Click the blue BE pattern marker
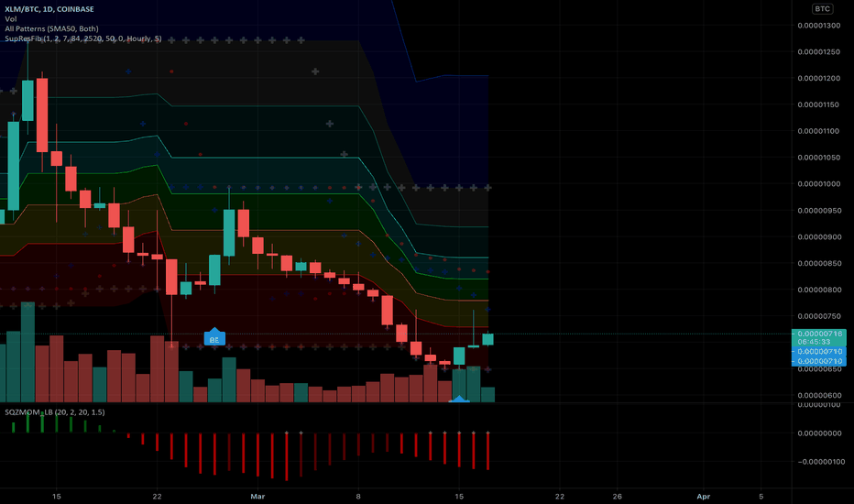This screenshot has height=504, width=854. pos(214,337)
